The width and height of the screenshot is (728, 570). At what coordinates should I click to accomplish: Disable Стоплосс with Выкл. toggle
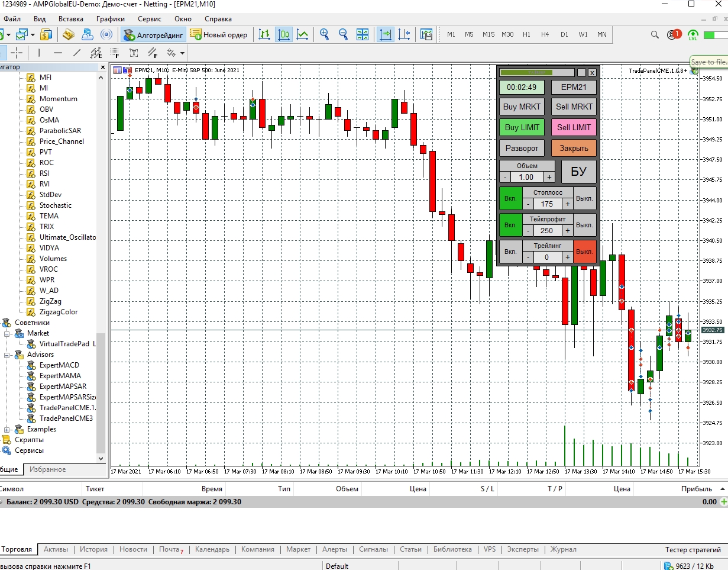point(585,198)
